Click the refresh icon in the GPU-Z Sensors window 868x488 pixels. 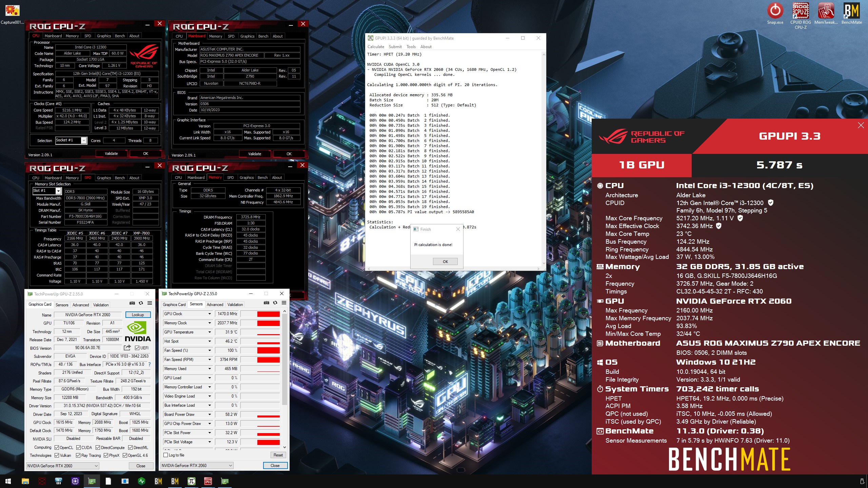(275, 303)
